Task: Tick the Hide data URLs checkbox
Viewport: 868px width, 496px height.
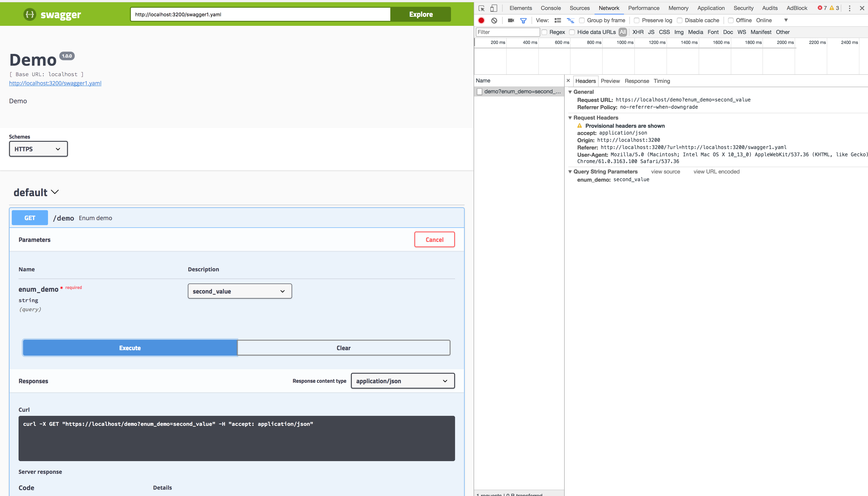Action: pyautogui.click(x=572, y=32)
